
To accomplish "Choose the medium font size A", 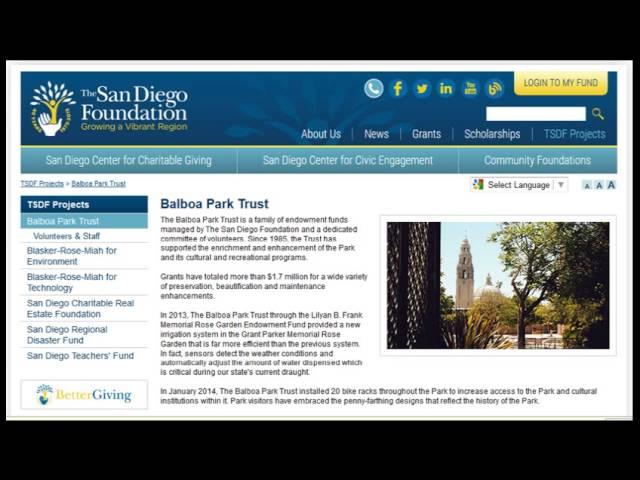I will [599, 185].
